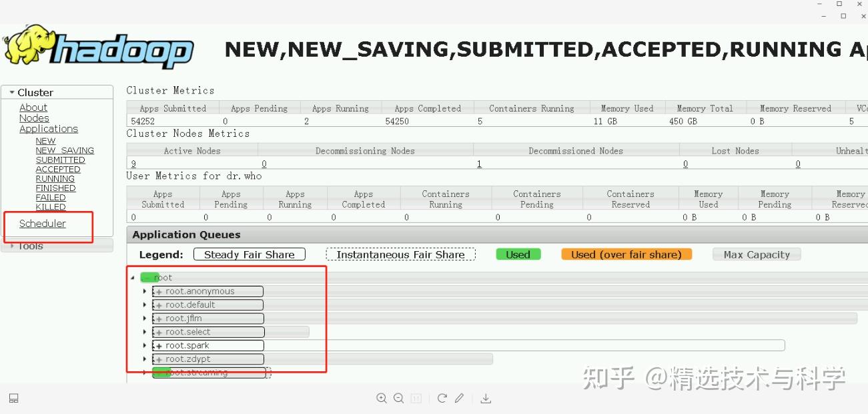The image size is (868, 414).
Task: Click the Cluster Metrics heading
Action: click(171, 90)
